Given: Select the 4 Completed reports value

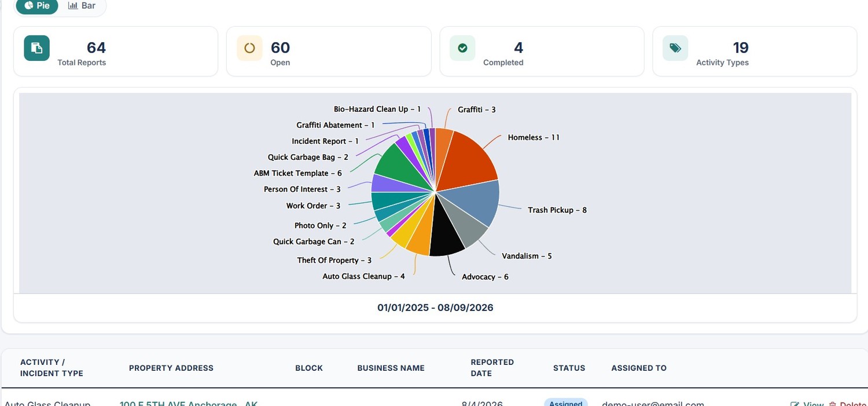Looking at the screenshot, I should pos(518,47).
